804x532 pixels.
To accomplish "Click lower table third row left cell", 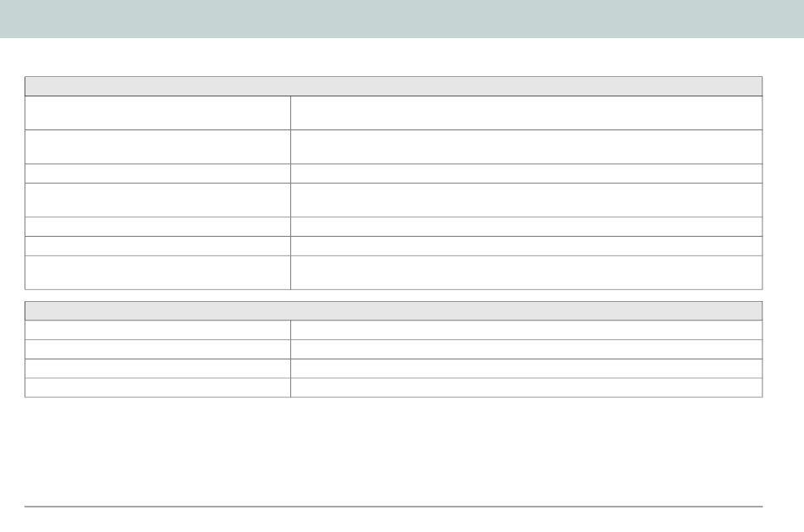I will coord(158,369).
